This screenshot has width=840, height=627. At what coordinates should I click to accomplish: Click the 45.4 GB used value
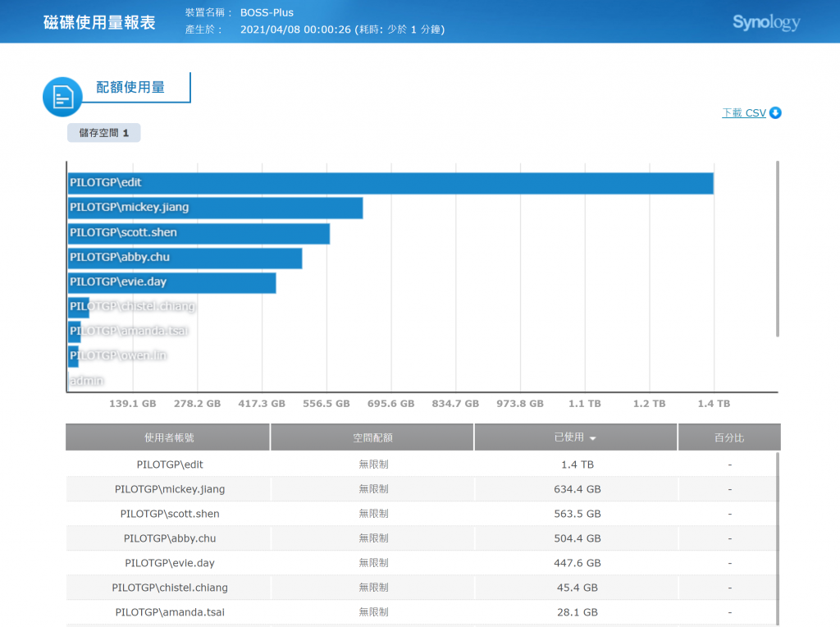tap(577, 588)
